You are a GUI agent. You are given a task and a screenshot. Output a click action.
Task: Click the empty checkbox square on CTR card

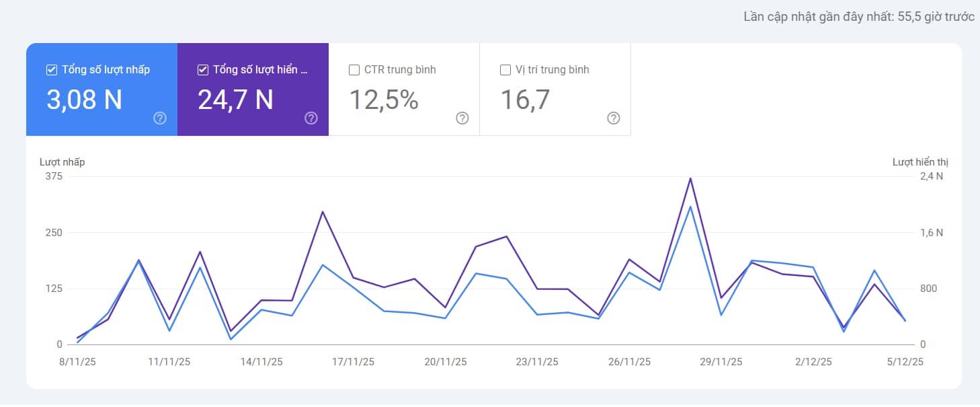(353, 69)
